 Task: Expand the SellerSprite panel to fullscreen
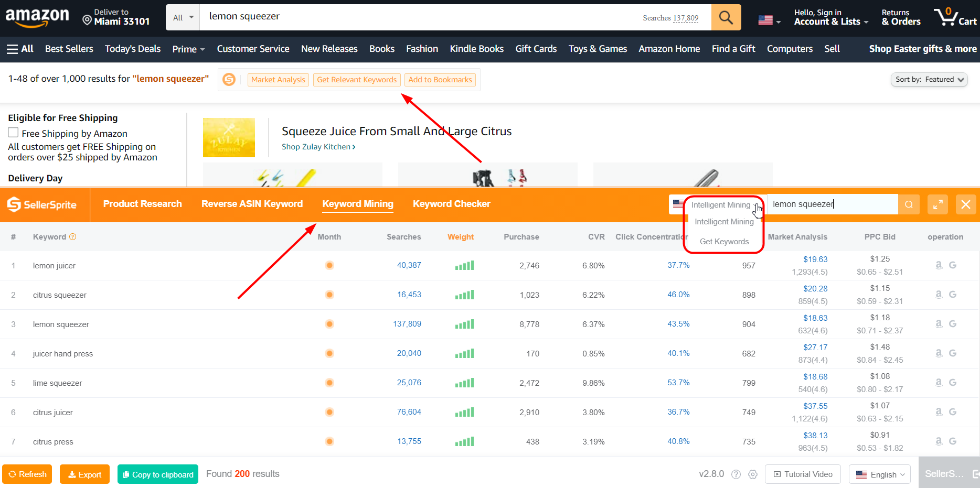pos(938,204)
